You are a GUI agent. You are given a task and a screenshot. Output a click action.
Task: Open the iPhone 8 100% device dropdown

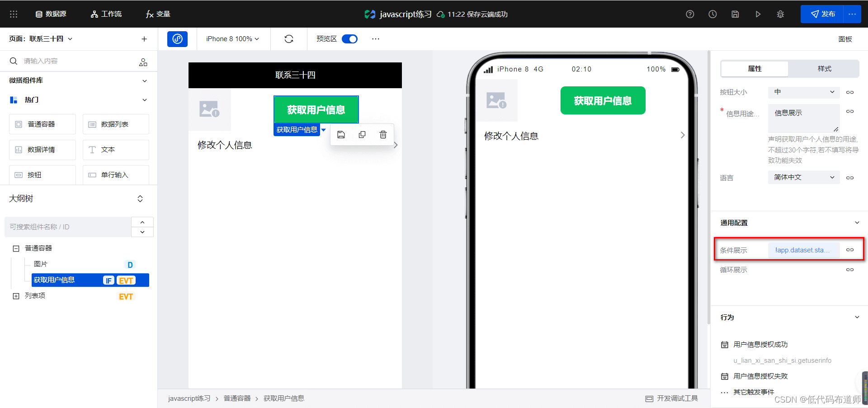pyautogui.click(x=232, y=39)
